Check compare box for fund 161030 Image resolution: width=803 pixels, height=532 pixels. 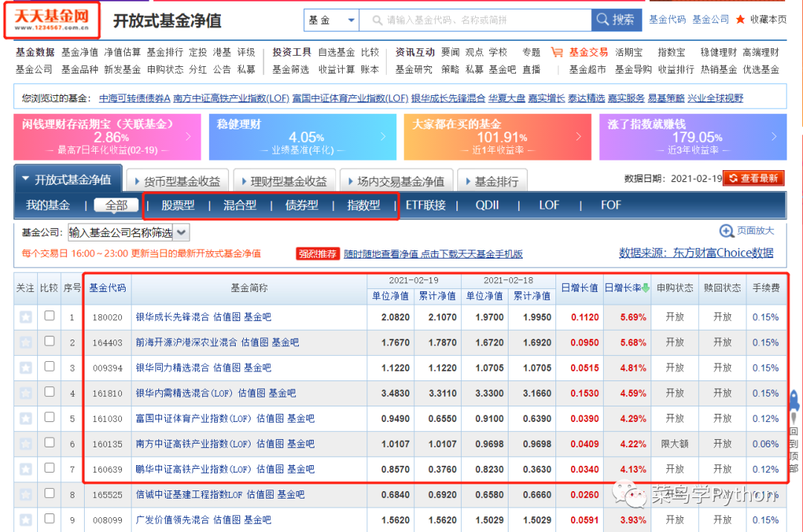[x=49, y=417]
